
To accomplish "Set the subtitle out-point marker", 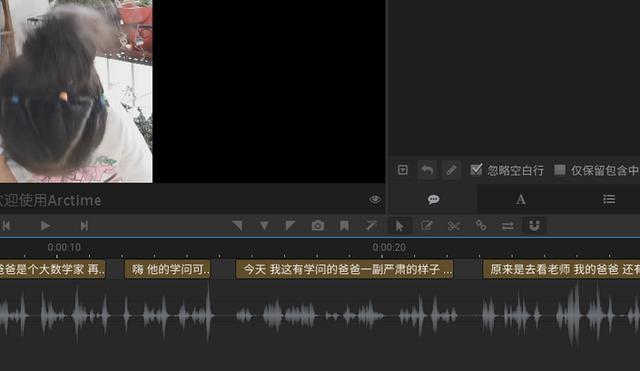I will click(290, 225).
